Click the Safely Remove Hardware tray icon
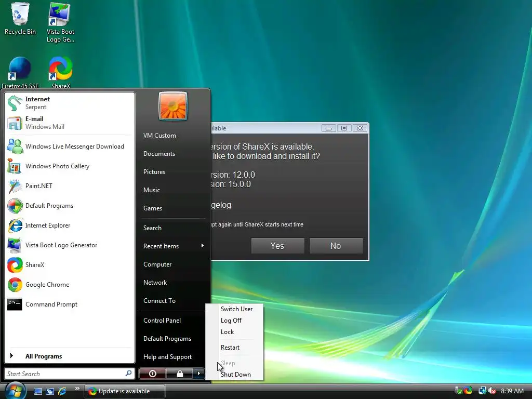Screen dimensions: 532x399 click(458, 391)
